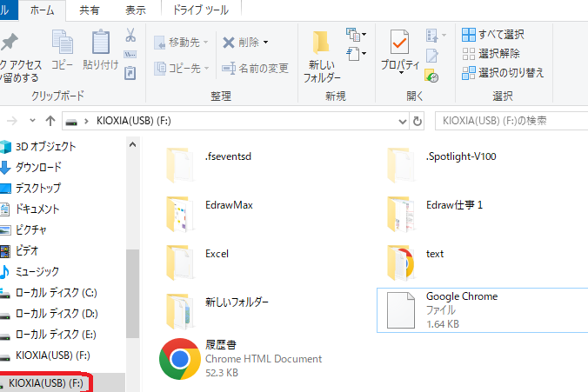The height and width of the screenshot is (392, 588).
Task: Switch to the 表示 ribbon tab
Action: (135, 10)
